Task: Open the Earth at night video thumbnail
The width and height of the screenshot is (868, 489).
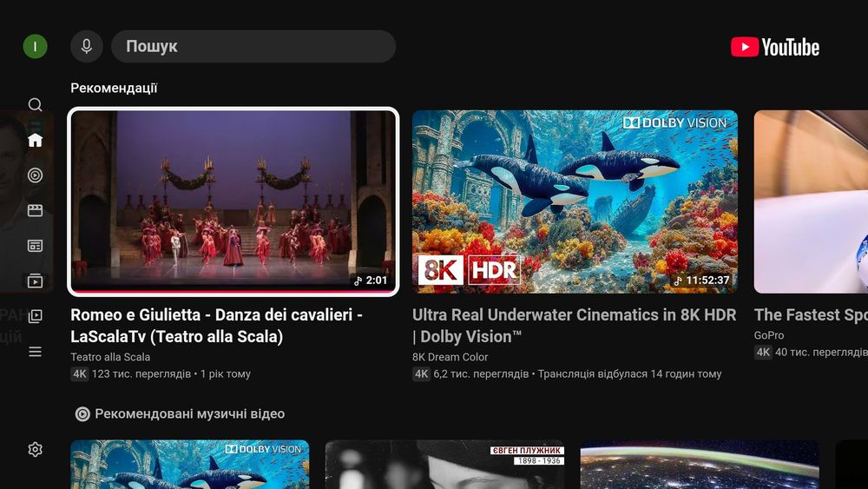Action: pos(700,464)
